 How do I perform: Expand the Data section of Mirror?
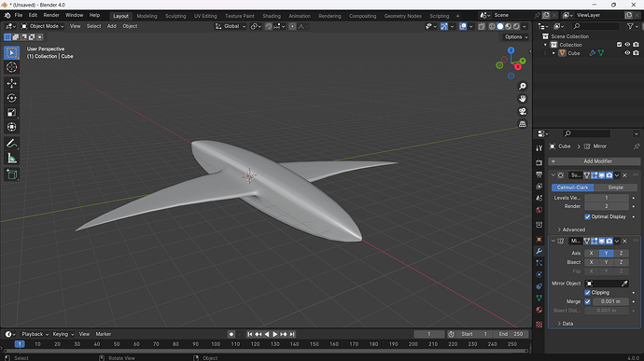pyautogui.click(x=566, y=324)
